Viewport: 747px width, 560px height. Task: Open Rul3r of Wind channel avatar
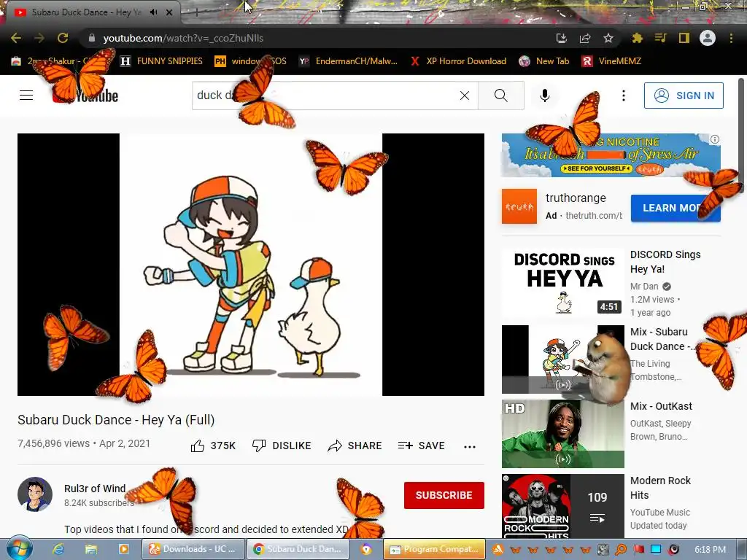click(35, 494)
